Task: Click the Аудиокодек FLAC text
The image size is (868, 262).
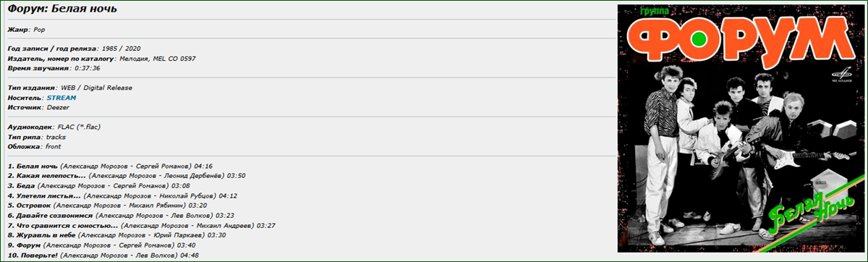Action: coord(54,127)
